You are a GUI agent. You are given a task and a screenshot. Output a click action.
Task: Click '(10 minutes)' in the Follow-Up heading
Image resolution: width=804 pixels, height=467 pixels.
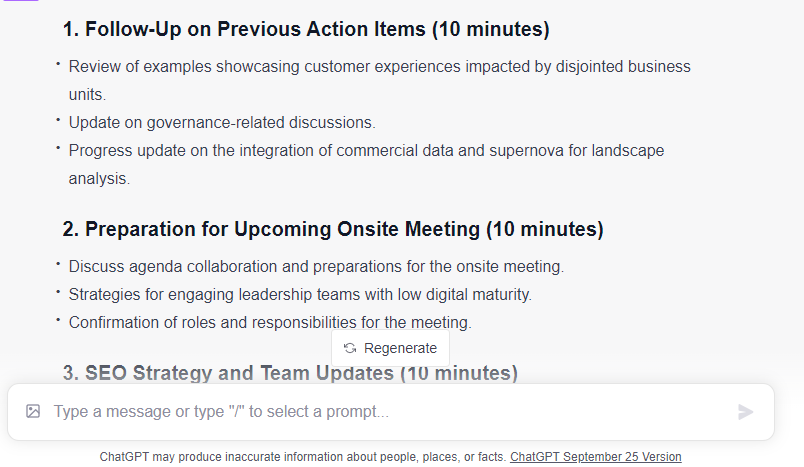point(491,30)
